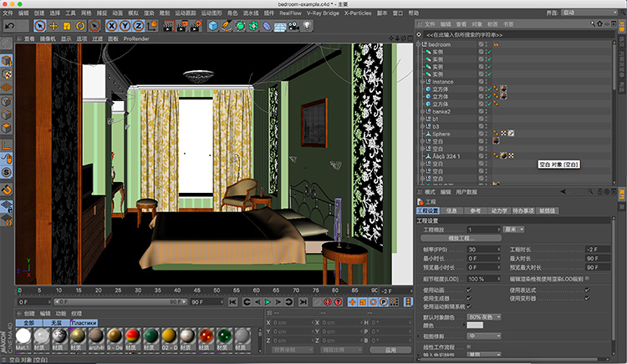Switch to the 动力学 tab

pos(498,210)
